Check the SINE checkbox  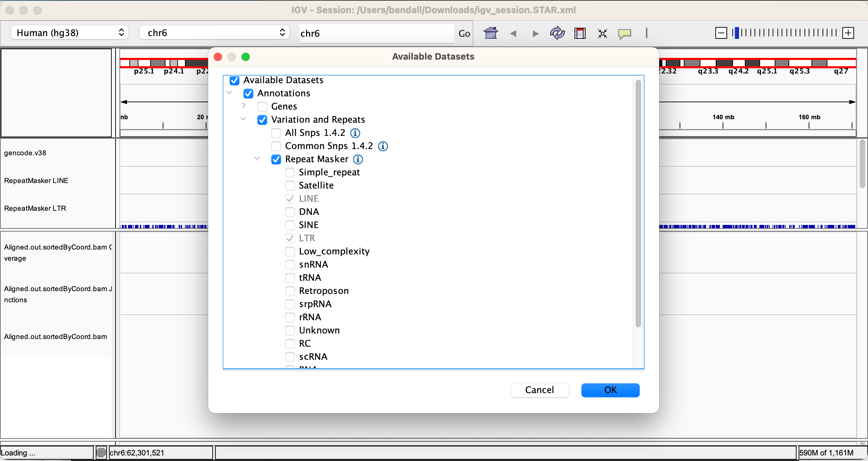coord(290,225)
